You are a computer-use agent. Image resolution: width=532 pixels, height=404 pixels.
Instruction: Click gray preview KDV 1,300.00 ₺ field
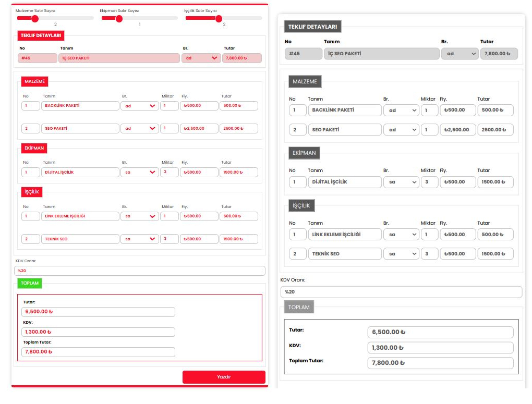click(x=440, y=348)
